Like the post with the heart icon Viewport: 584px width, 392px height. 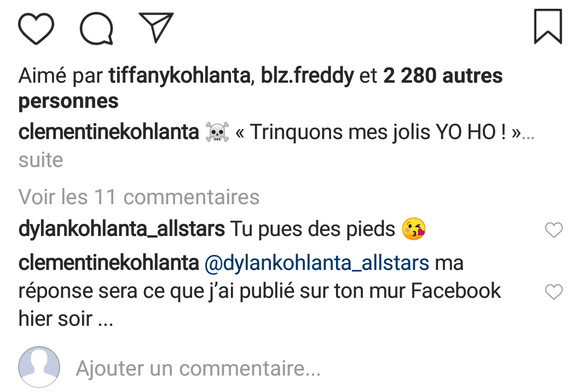point(36,28)
